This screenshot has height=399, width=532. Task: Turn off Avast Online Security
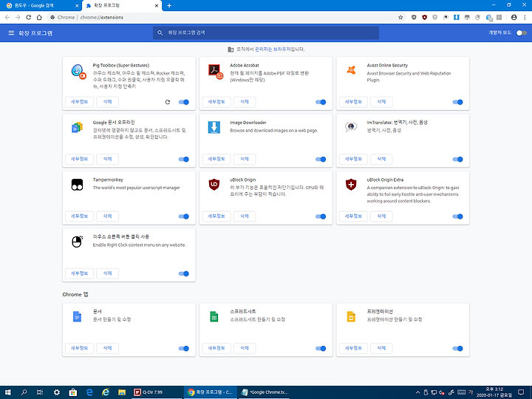click(457, 102)
